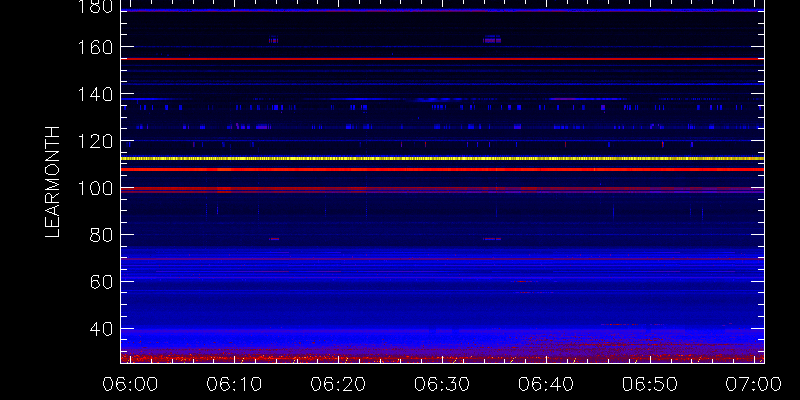Click the thick red band just below yellow band
The width and height of the screenshot is (800, 400).
[x=442, y=169]
